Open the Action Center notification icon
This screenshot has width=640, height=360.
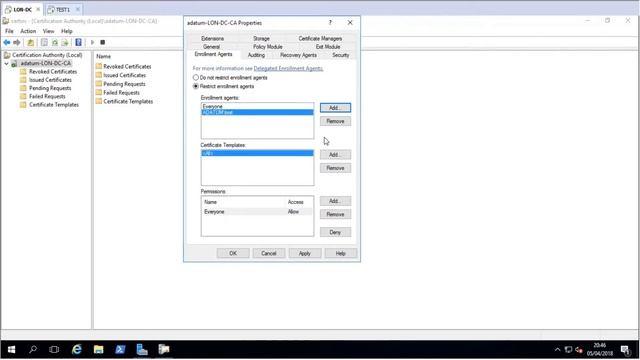(x=625, y=350)
